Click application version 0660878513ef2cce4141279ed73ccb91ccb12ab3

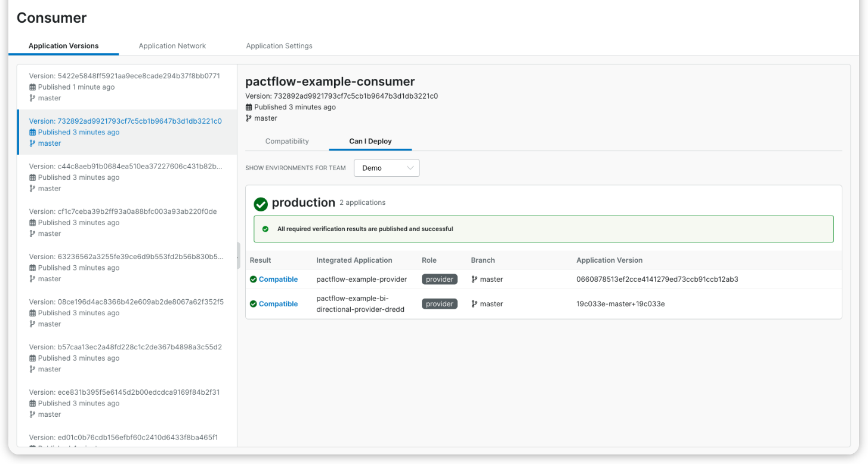(x=657, y=279)
